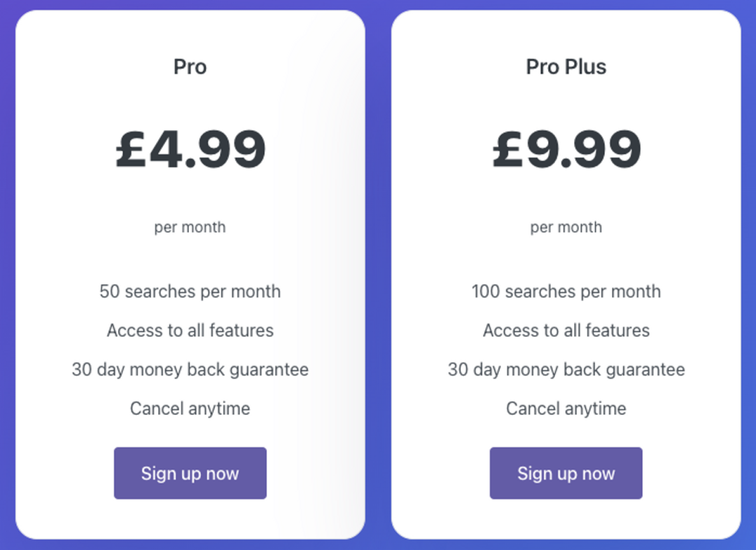This screenshot has height=550, width=756.
Task: Click the pound sign in £9.99
Action: pyautogui.click(x=507, y=149)
